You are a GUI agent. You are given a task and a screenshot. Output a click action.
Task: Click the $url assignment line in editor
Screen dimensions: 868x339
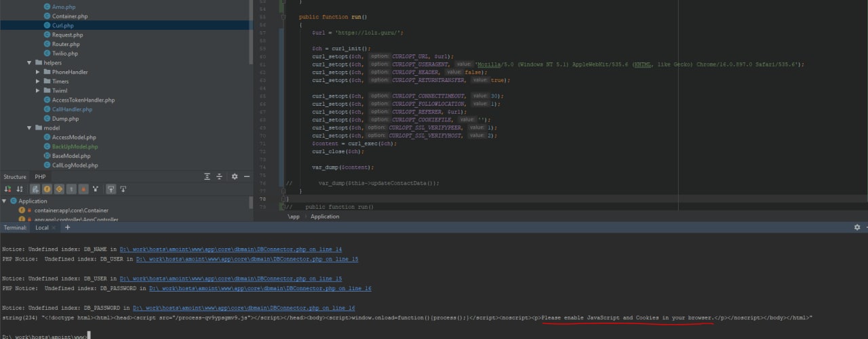(357, 33)
